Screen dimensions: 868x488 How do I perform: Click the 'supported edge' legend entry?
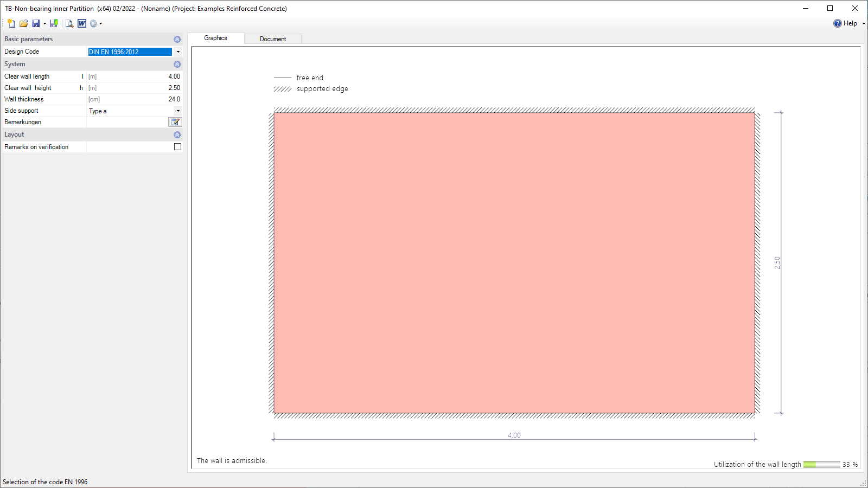tap(322, 89)
